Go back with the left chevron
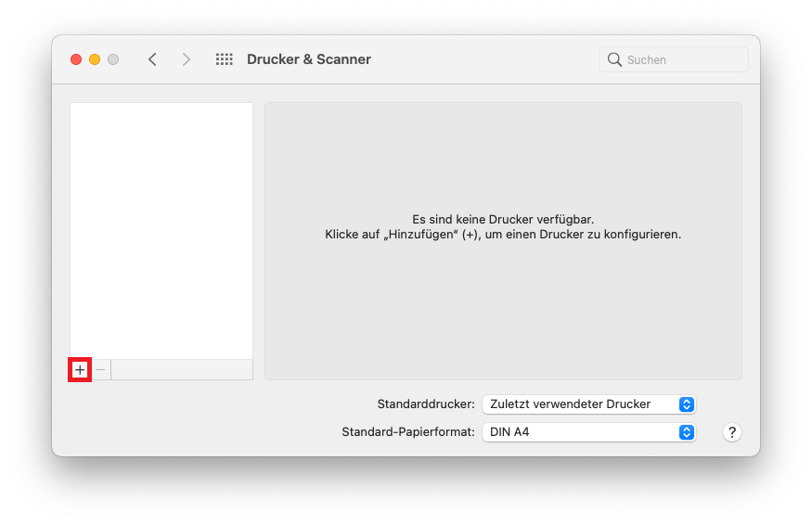This screenshot has height=525, width=812. 152,59
